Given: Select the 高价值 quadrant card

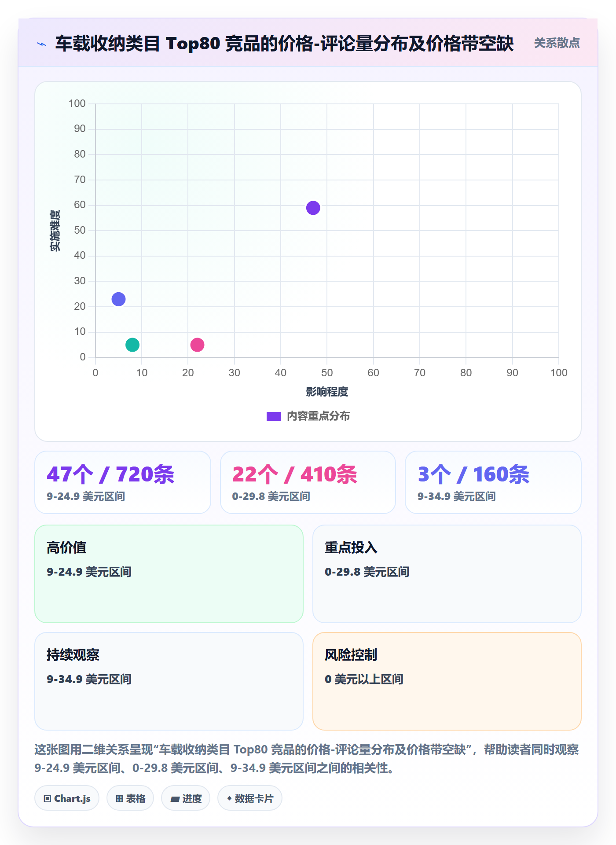Looking at the screenshot, I should pyautogui.click(x=169, y=574).
